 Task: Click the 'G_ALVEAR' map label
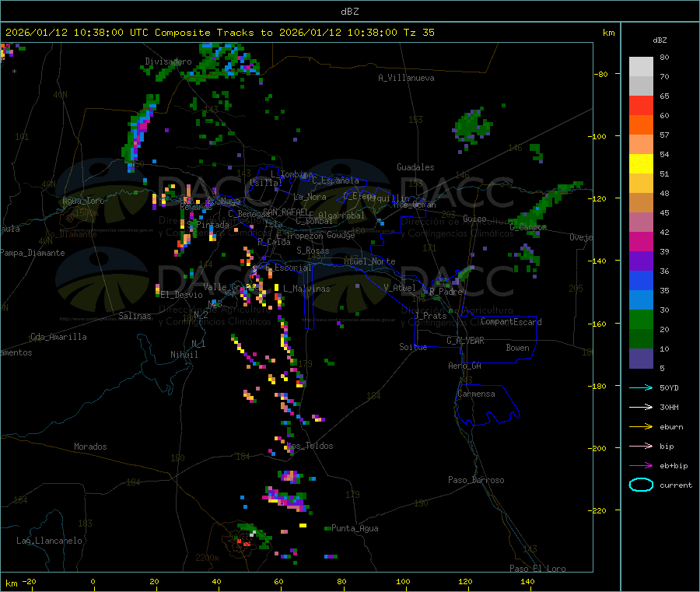tap(465, 341)
